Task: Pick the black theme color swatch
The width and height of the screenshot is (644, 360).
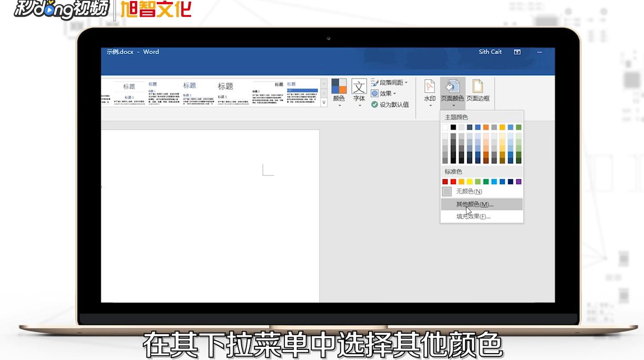Action: tap(453, 127)
